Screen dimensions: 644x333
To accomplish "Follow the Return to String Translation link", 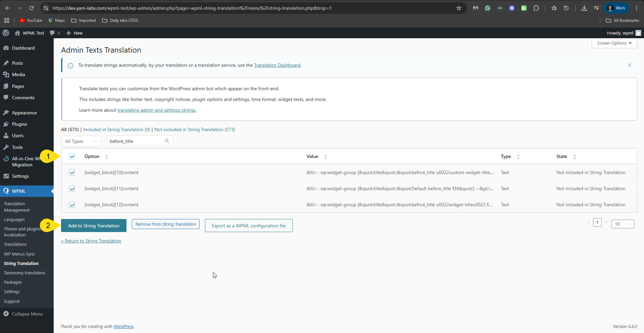I will coord(91,241).
